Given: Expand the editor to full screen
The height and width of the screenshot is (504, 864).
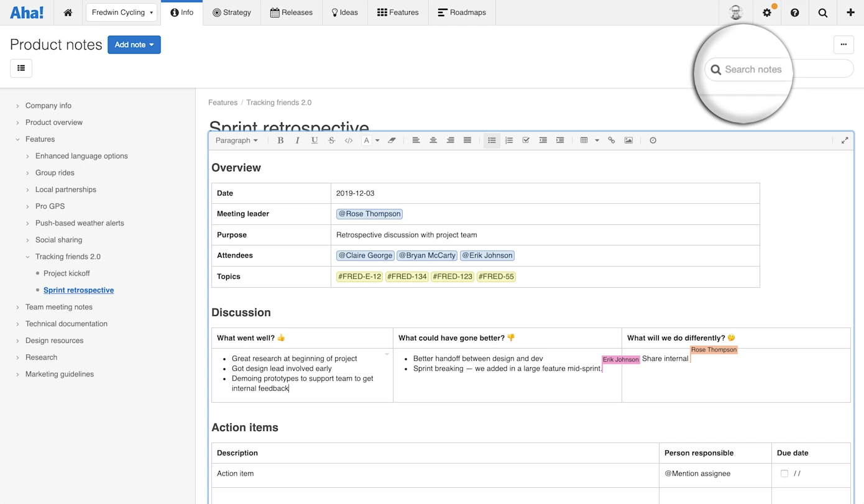Looking at the screenshot, I should (x=845, y=140).
